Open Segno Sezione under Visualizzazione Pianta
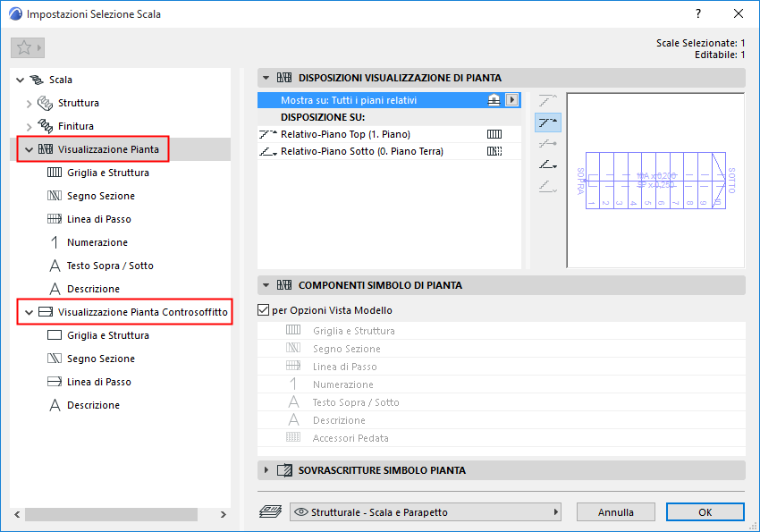The image size is (760, 532). coord(101,196)
